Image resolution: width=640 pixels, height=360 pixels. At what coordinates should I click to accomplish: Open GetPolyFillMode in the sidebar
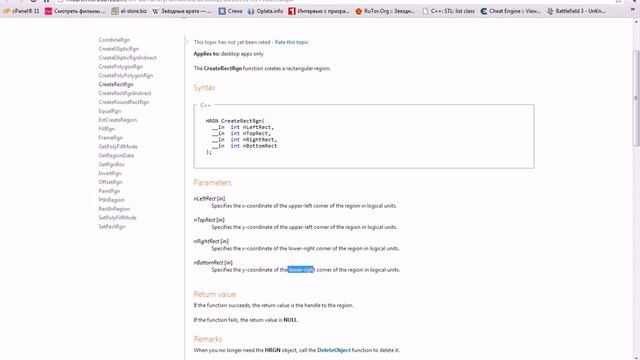118,147
